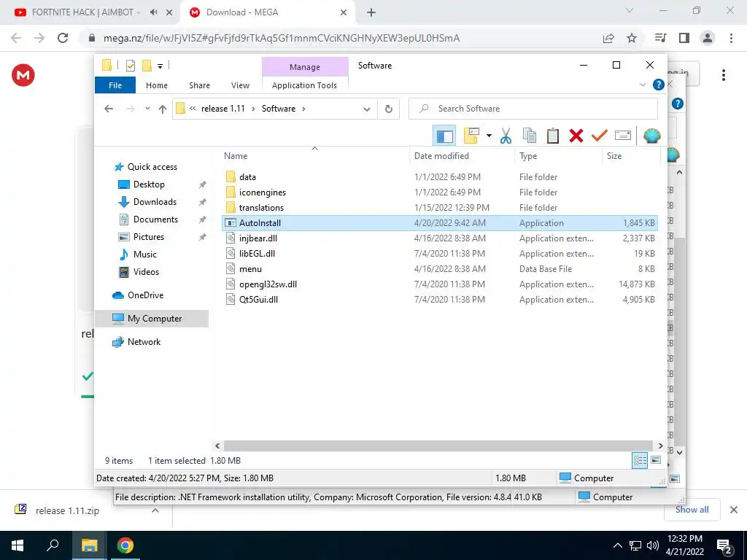This screenshot has height=560, width=747.
Task: Refresh the Software folder view
Action: [x=389, y=109]
